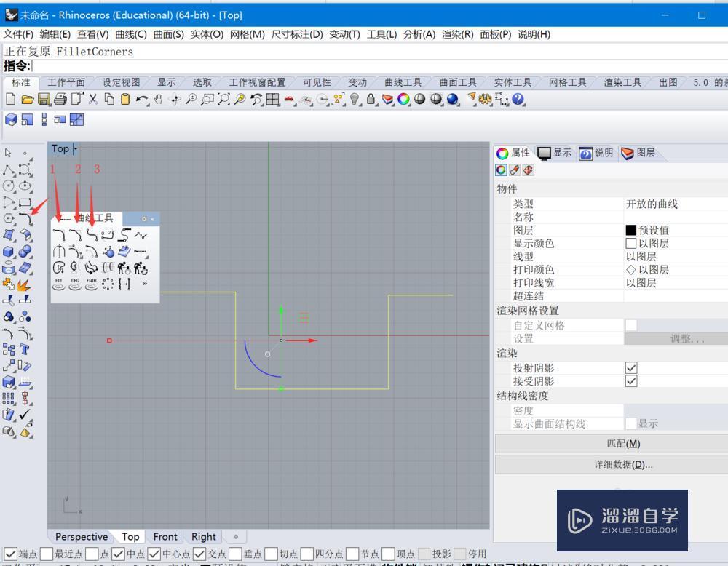The height and width of the screenshot is (566, 728).
Task: Switch to the Front viewport tab
Action: [165, 537]
